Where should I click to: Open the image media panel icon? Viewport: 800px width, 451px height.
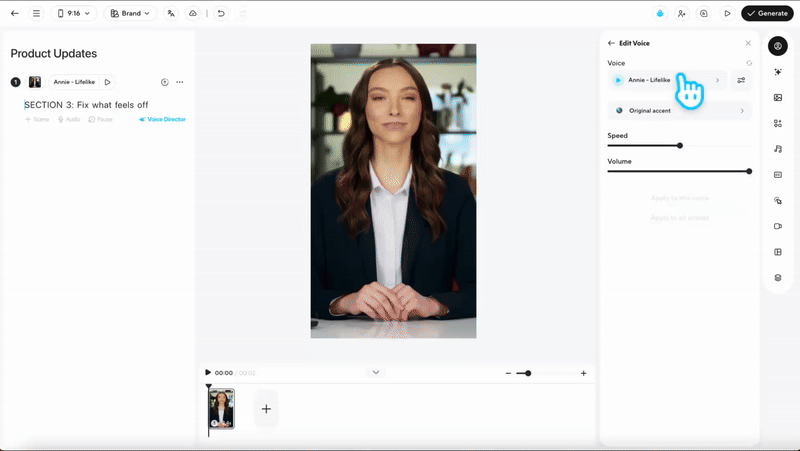point(778,98)
